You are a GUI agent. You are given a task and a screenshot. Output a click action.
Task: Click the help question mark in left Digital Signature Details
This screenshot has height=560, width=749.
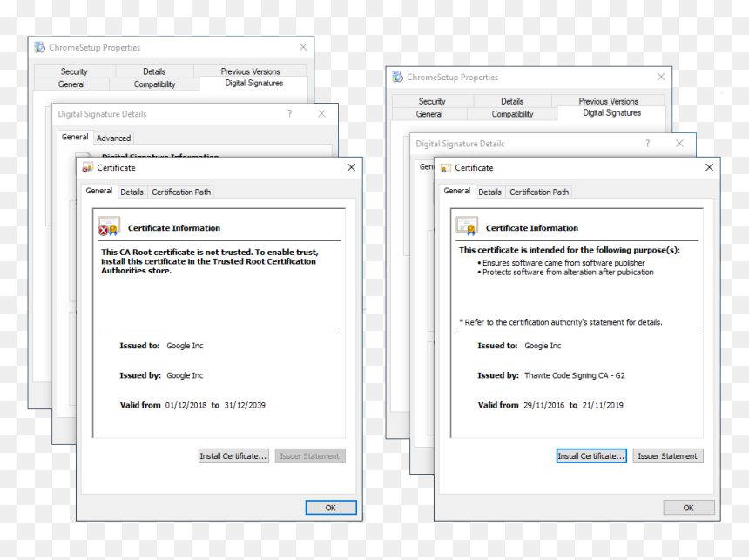[x=289, y=114]
